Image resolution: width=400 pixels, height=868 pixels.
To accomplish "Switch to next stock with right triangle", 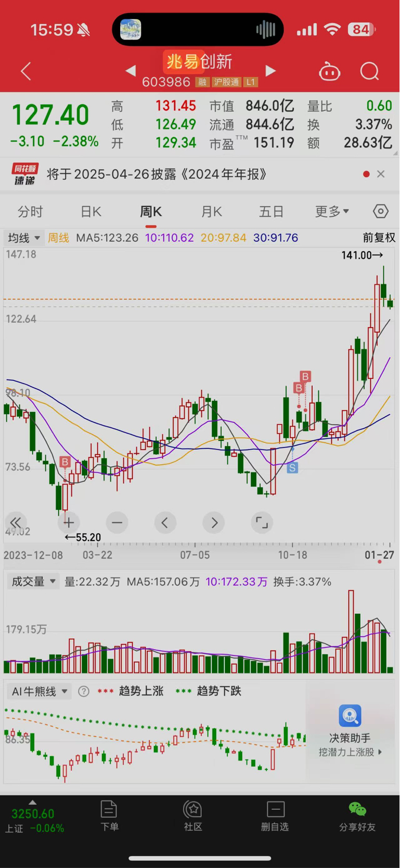I will click(x=270, y=70).
